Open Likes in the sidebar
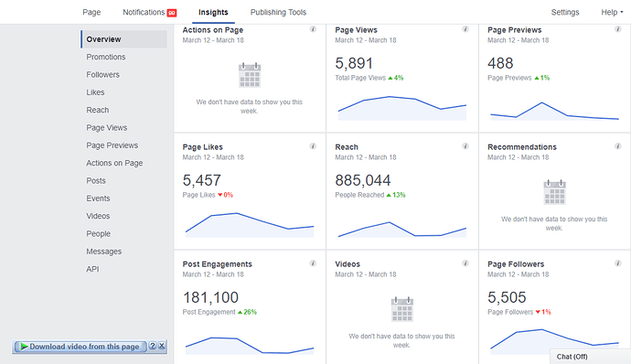 tap(95, 92)
